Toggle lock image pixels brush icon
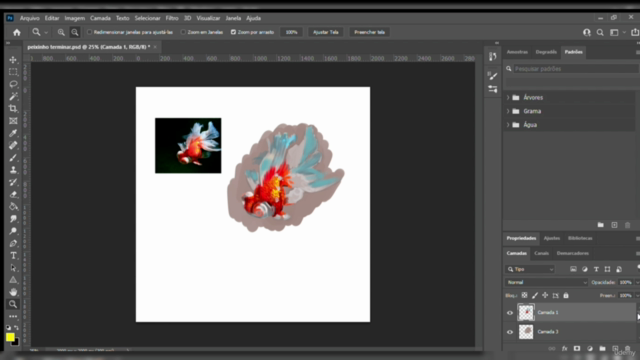 click(x=535, y=295)
